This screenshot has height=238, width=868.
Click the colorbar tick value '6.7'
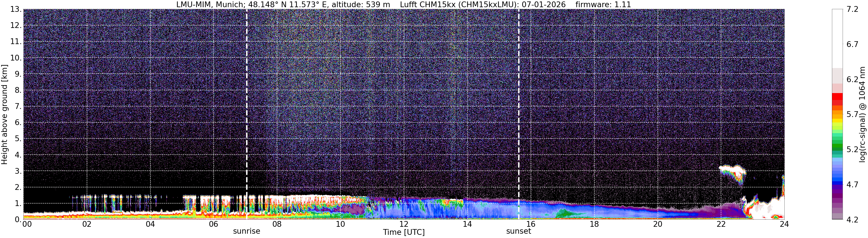tap(852, 44)
